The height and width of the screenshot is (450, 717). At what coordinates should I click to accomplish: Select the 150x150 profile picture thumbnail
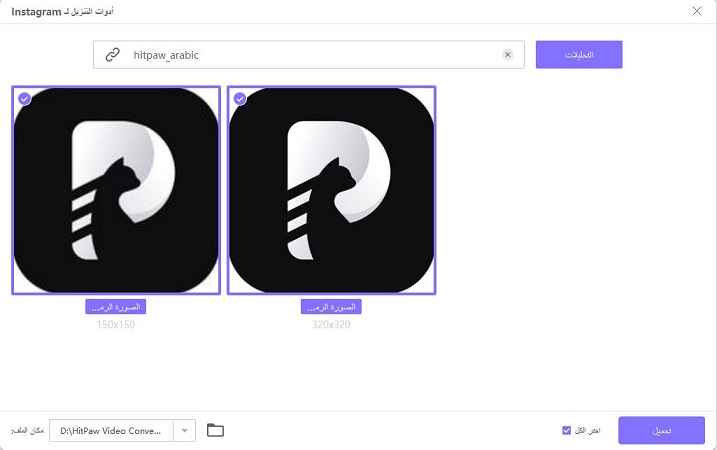click(x=116, y=190)
